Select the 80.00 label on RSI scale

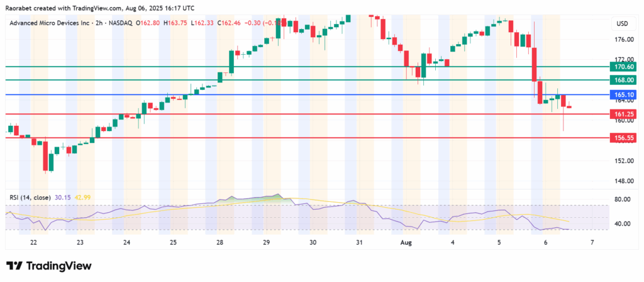pyautogui.click(x=622, y=200)
